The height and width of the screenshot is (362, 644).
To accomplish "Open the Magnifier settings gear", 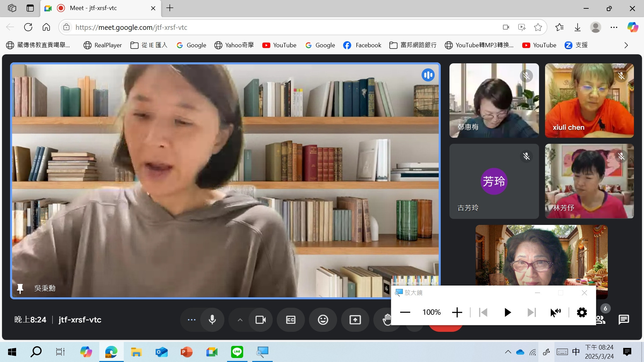I will (582, 312).
